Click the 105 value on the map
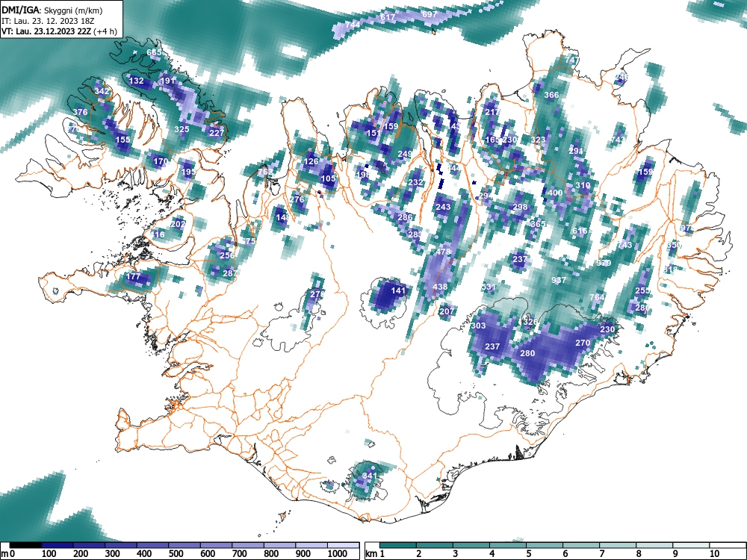The width and height of the screenshot is (747, 560). pyautogui.click(x=328, y=178)
